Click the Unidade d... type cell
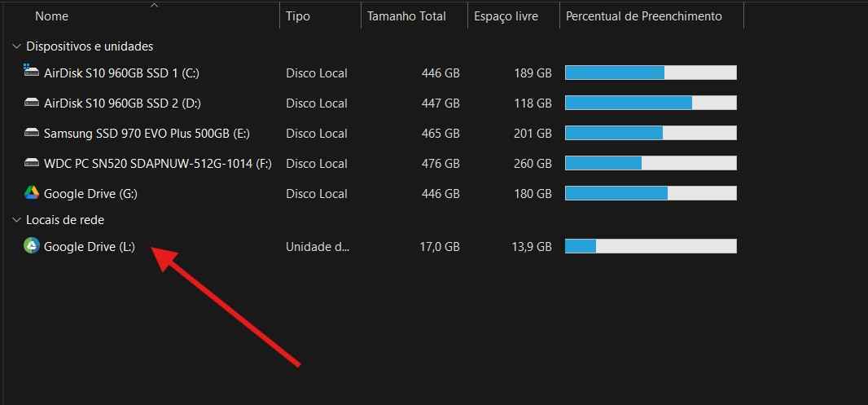The height and width of the screenshot is (405, 868). pos(318,247)
